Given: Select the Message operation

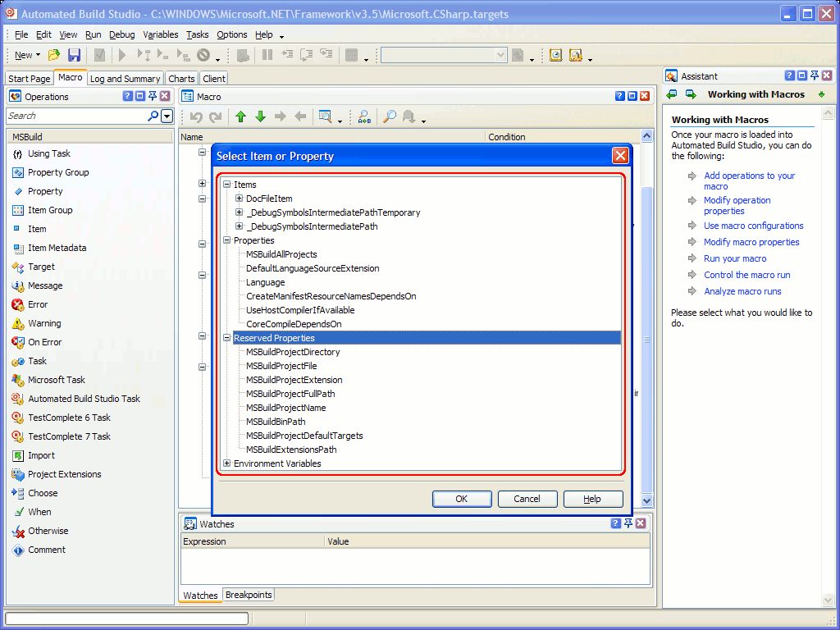Looking at the screenshot, I should (45, 285).
